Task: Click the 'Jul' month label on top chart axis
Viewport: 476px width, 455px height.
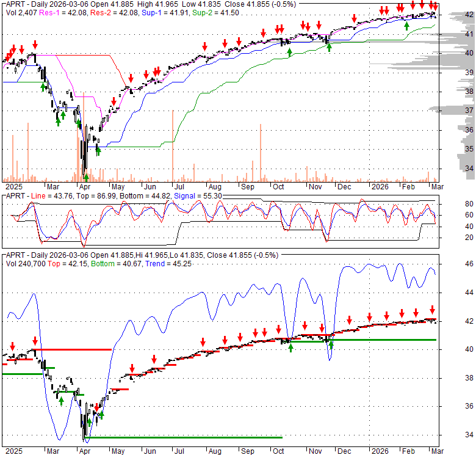Action: [179, 186]
